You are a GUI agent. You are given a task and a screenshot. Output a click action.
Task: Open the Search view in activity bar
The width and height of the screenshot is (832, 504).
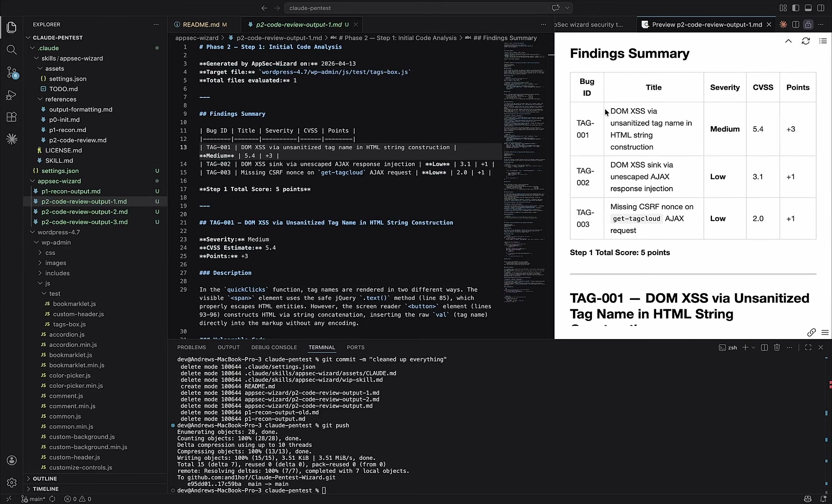(12, 50)
